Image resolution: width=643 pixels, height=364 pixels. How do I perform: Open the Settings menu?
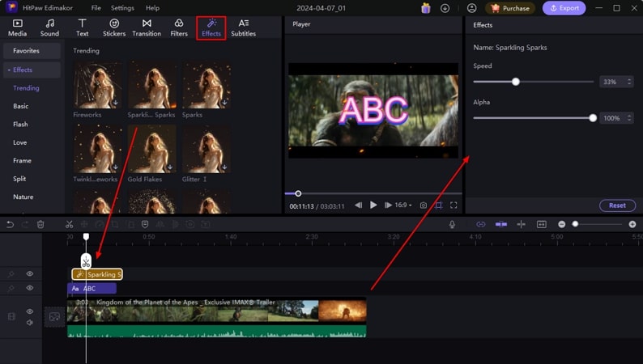[x=122, y=8]
